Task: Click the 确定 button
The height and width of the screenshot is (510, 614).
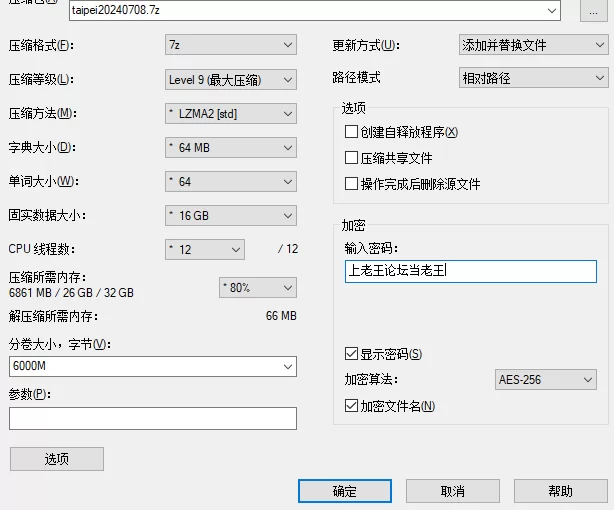Action: tap(345, 491)
